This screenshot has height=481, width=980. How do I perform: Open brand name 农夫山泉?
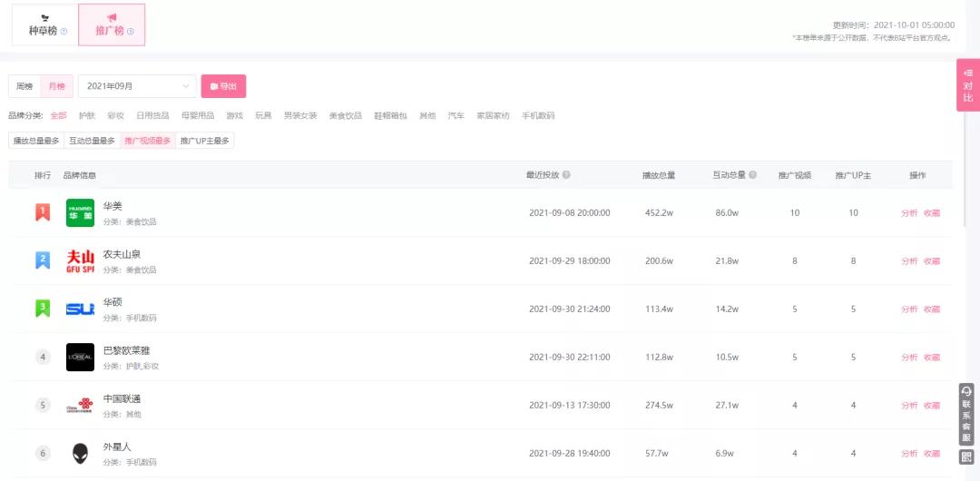tap(122, 255)
